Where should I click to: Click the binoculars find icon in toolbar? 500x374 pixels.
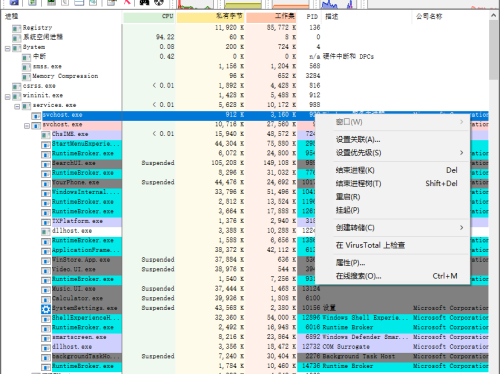[x=144, y=2]
